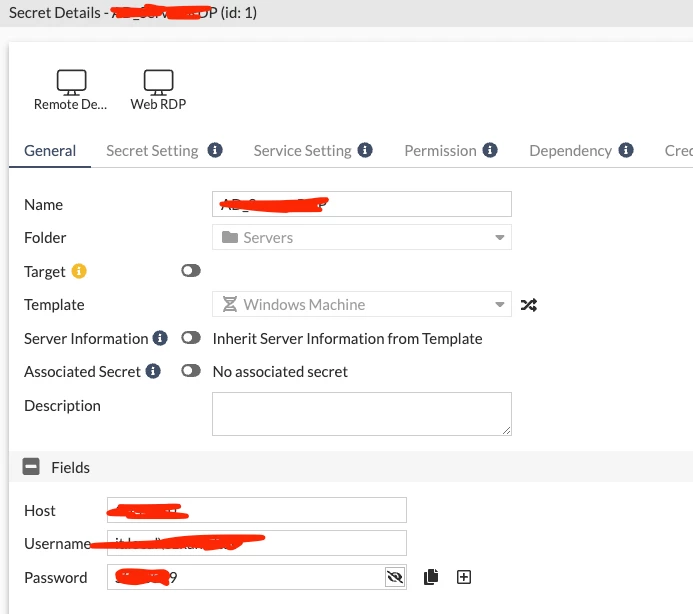Toggle Inherit Server Information from Template
This screenshot has height=614, width=693.
point(191,338)
